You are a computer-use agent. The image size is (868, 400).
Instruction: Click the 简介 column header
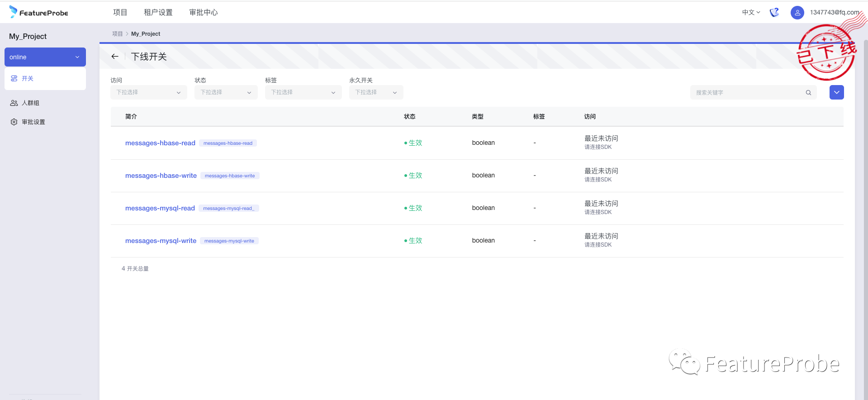click(x=131, y=117)
